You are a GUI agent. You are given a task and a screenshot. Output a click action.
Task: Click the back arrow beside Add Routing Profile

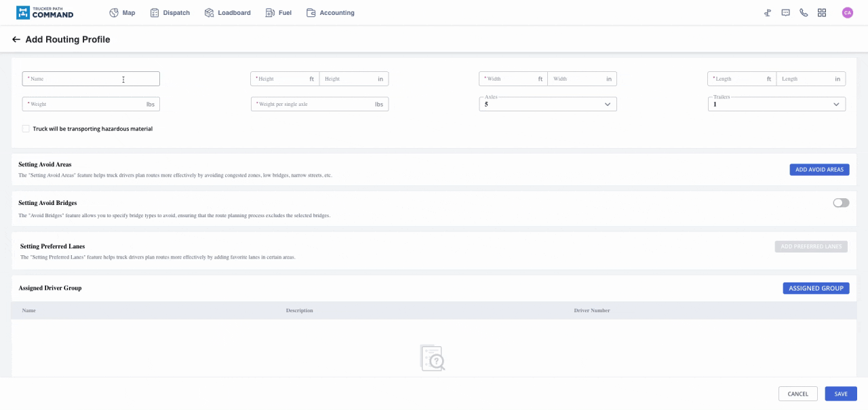click(16, 40)
